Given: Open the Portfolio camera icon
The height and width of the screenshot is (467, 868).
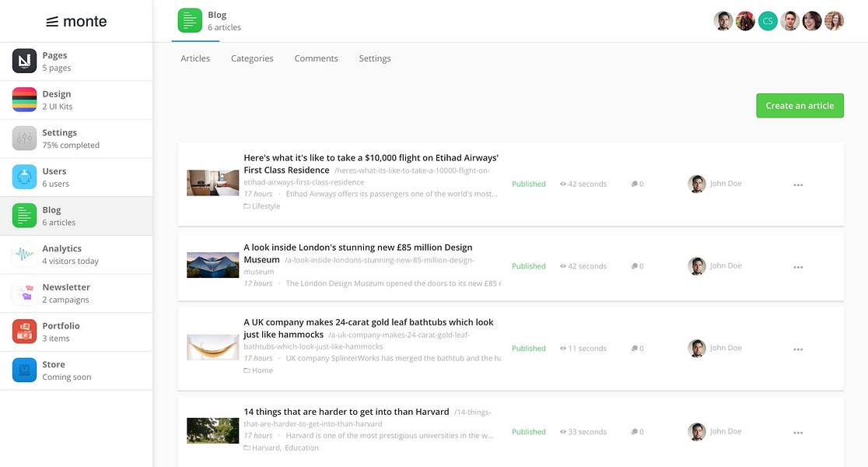Looking at the screenshot, I should tap(24, 332).
